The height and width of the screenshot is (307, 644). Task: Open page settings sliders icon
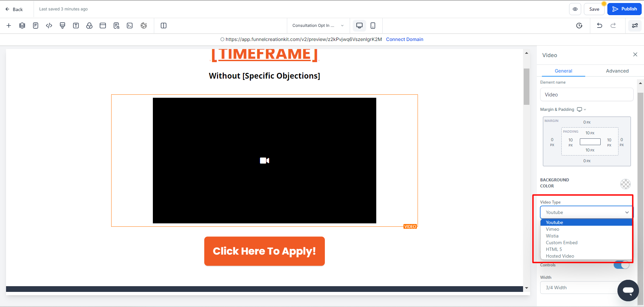pos(635,26)
